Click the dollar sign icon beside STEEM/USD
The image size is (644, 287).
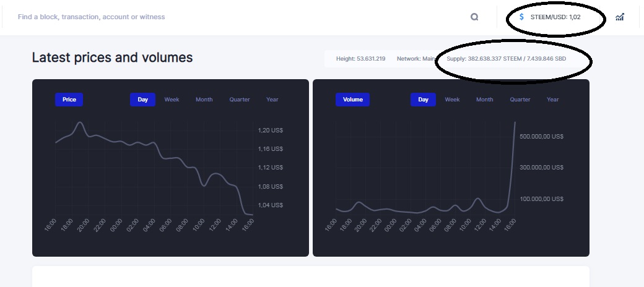[521, 17]
